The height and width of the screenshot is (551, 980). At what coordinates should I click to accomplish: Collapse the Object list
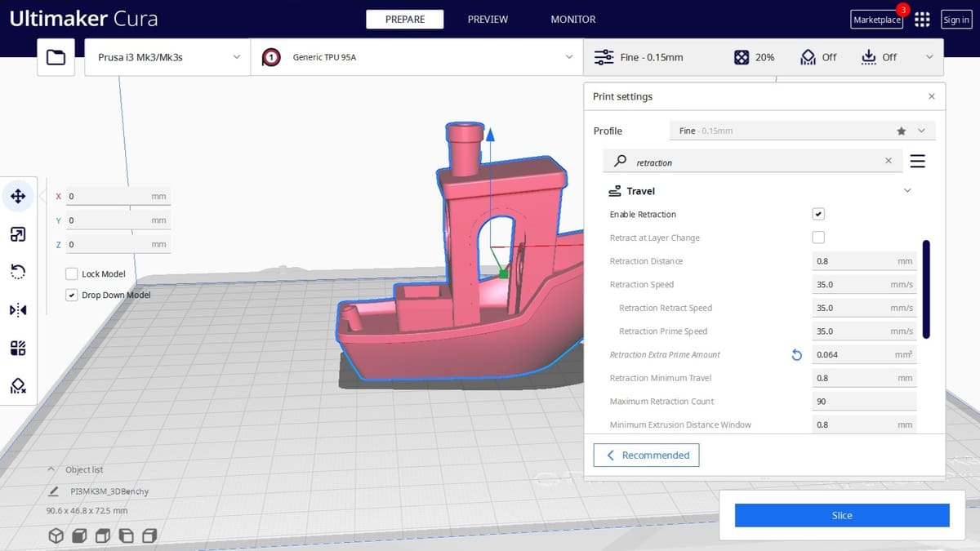coord(51,469)
